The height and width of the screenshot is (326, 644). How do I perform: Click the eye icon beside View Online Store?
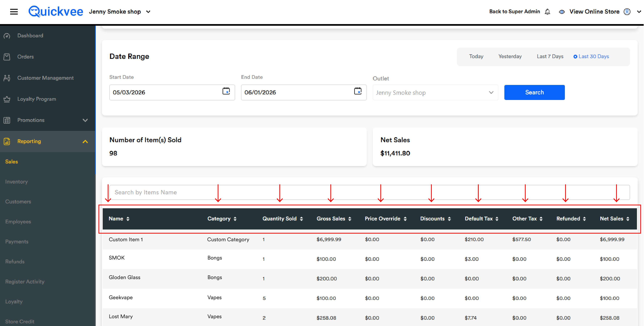[x=561, y=12]
